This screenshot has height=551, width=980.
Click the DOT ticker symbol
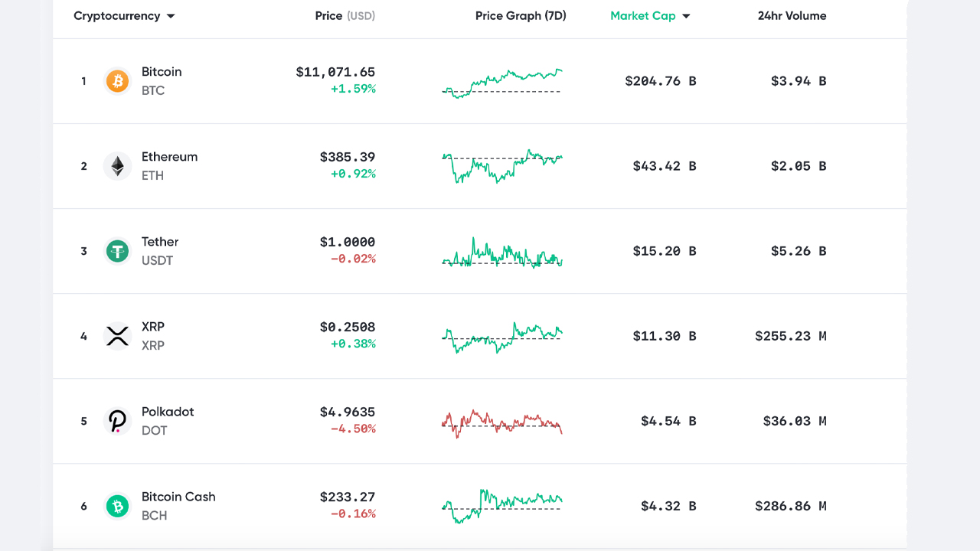[x=154, y=430]
